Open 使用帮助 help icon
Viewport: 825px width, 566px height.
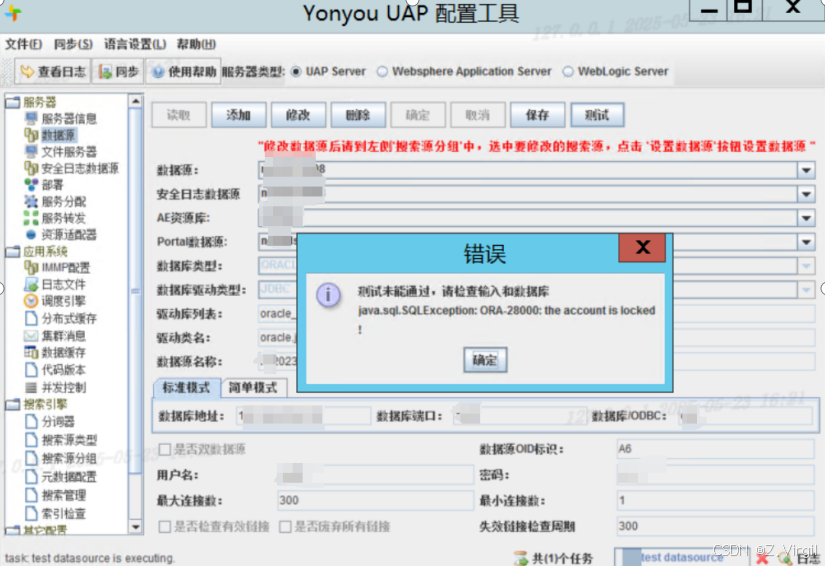(158, 72)
